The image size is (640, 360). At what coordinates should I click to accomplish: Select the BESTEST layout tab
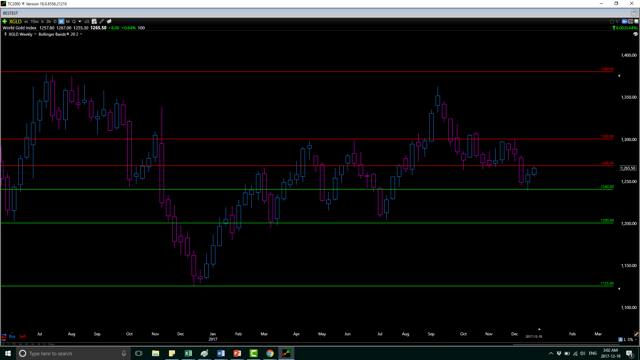click(x=10, y=13)
